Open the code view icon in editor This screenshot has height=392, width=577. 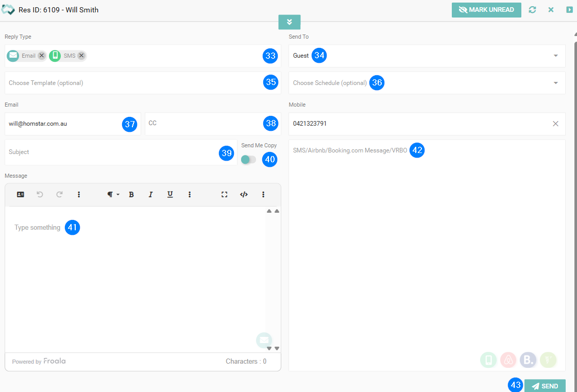244,195
